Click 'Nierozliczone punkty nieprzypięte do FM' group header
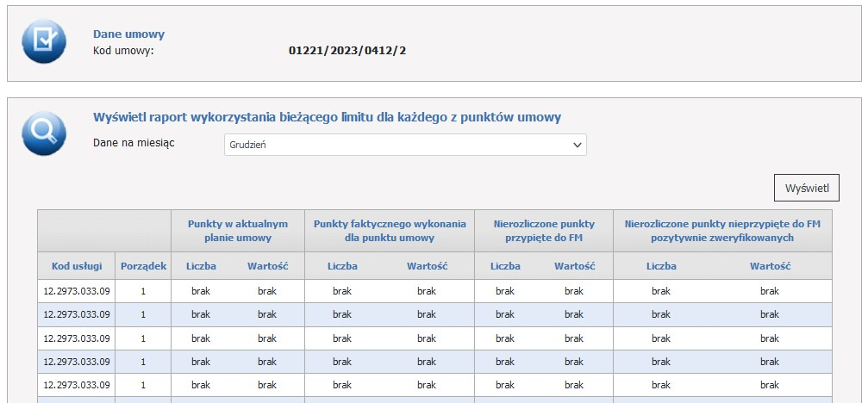The width and height of the screenshot is (868, 403). pyautogui.click(x=722, y=230)
